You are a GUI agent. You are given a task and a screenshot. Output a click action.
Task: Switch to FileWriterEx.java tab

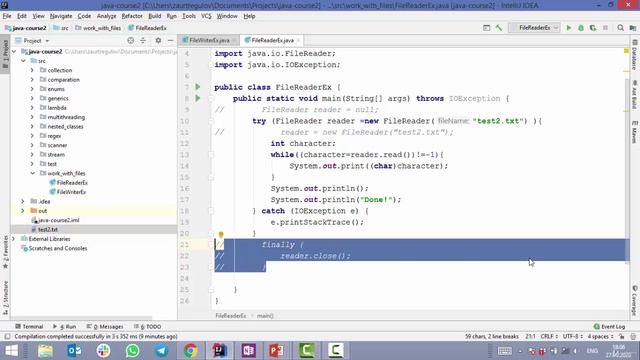point(209,40)
